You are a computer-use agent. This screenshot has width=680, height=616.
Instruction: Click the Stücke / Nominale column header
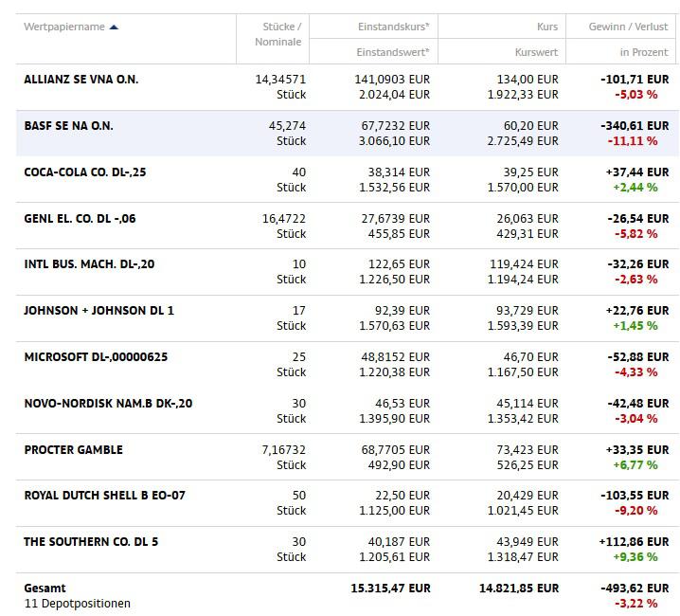(278, 34)
